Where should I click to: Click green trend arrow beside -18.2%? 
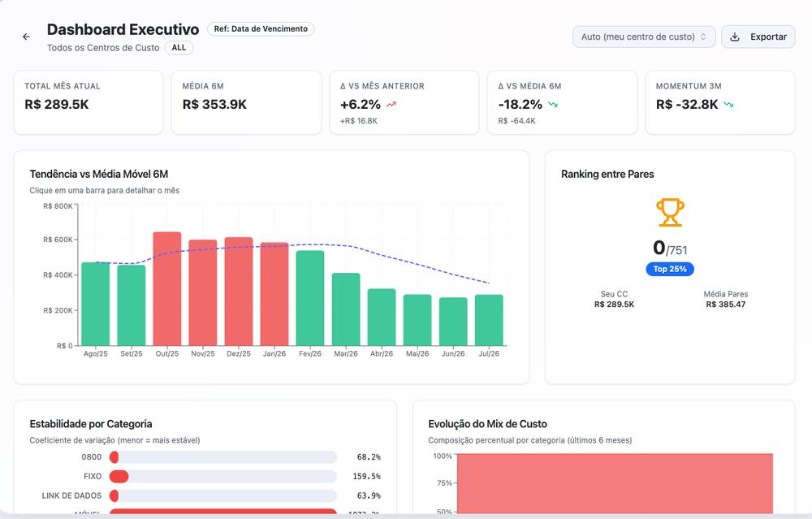pos(553,105)
